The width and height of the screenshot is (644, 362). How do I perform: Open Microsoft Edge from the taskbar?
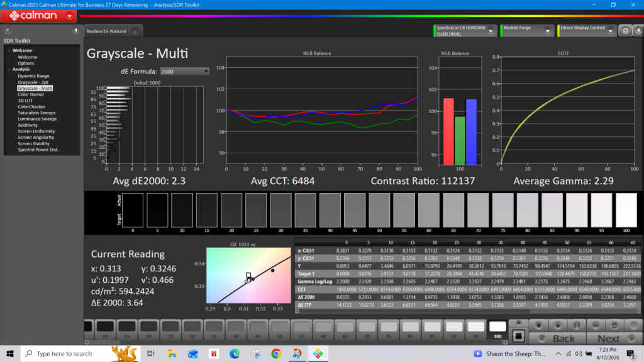coord(234,354)
